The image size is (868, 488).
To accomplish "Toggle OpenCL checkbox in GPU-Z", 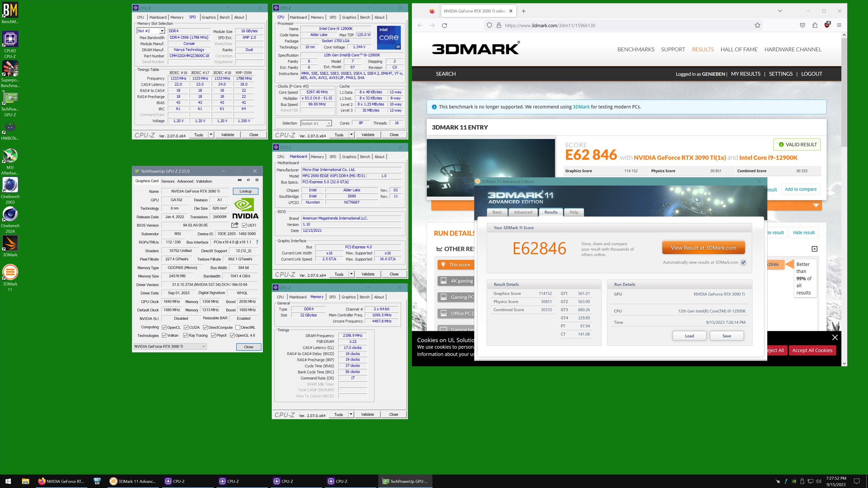I will pos(164,327).
